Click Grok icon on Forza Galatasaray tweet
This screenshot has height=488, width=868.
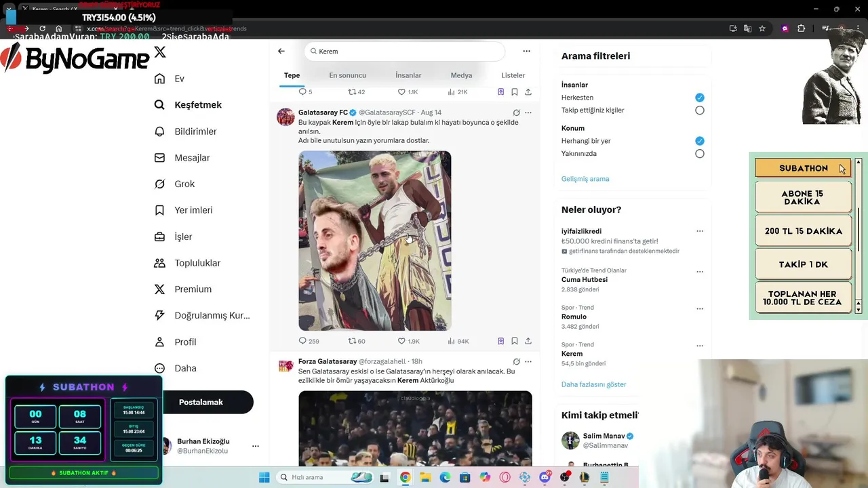(x=516, y=362)
